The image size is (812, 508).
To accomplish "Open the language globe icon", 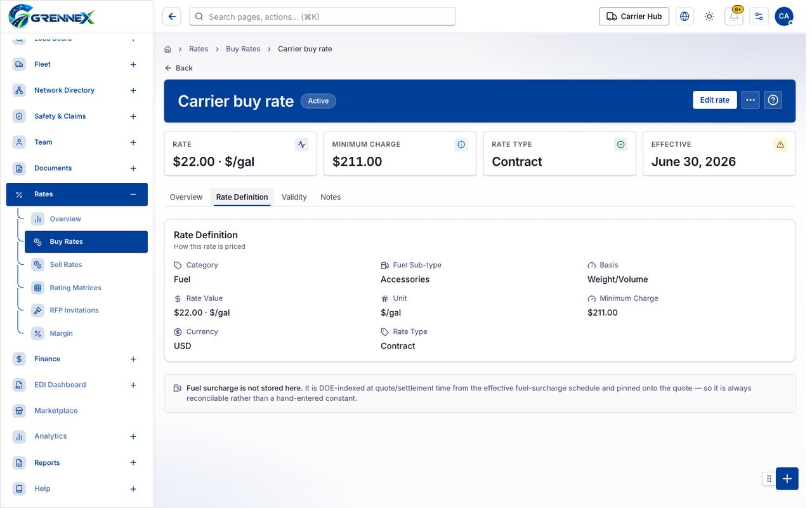I will coord(684,17).
